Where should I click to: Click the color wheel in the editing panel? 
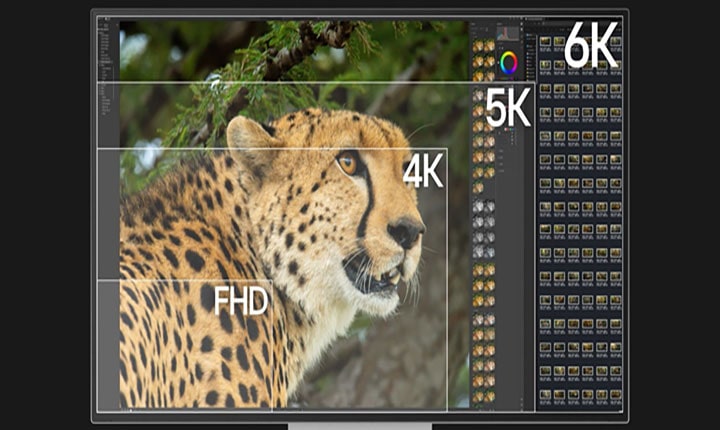coord(509,63)
